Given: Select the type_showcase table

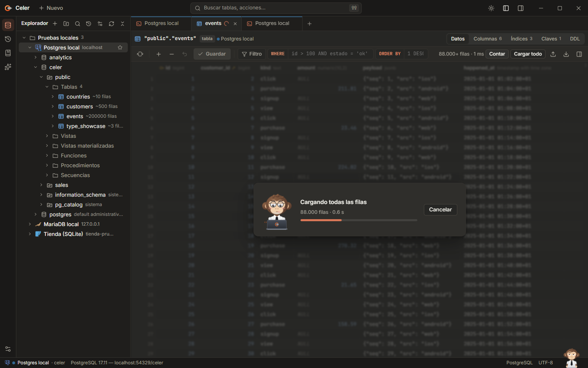Looking at the screenshot, I should (x=86, y=126).
